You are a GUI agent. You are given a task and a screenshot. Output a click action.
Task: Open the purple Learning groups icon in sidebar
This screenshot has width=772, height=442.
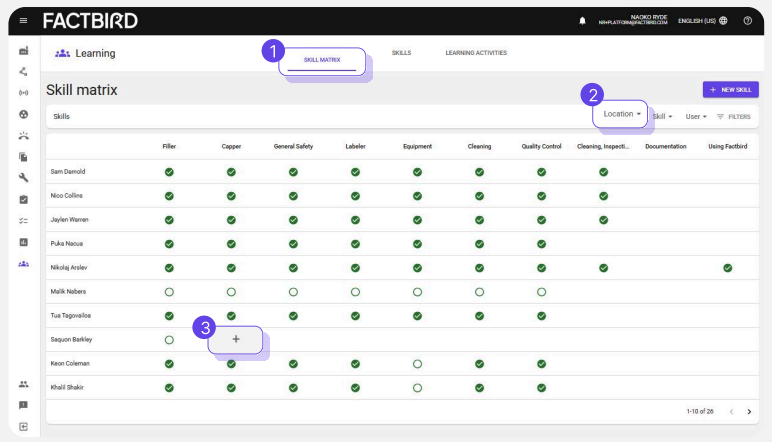(x=23, y=264)
